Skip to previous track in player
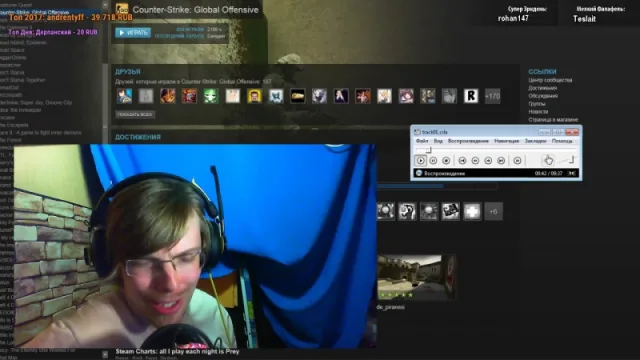640x360 pixels. [462, 161]
